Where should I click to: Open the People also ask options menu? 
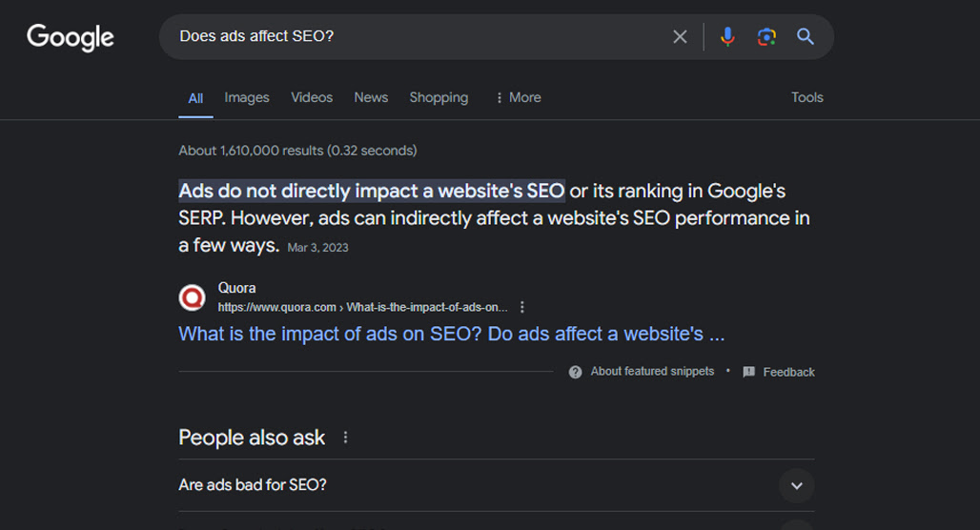[346, 438]
